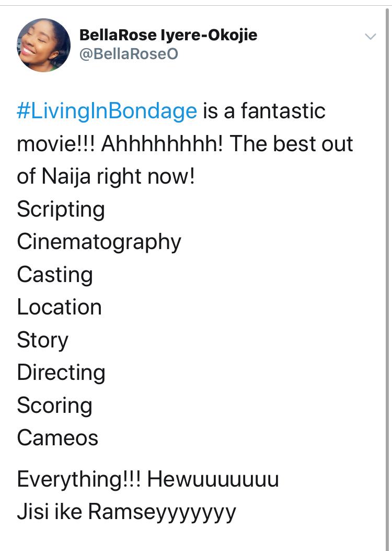Open the BellaRose Iyere-Okojie display name
The height and width of the screenshot is (551, 392).
(x=168, y=35)
